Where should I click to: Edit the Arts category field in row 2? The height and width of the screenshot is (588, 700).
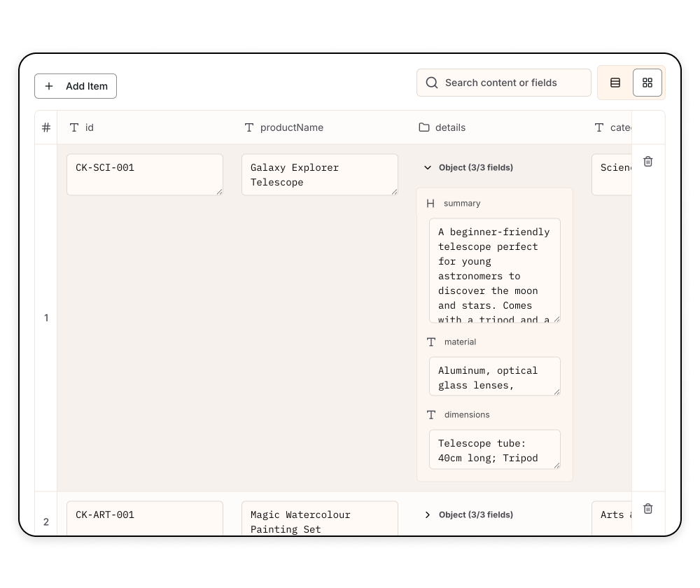[612, 518]
